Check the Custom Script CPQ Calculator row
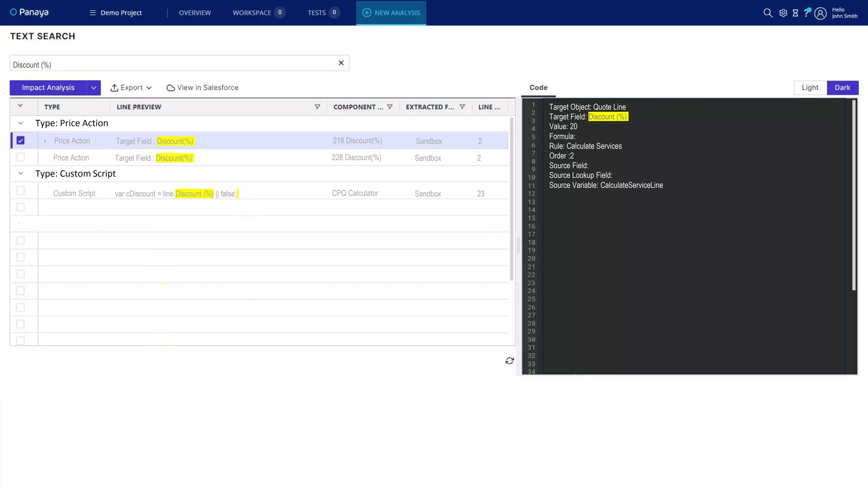Viewport: 868px width, 488px height. coord(20,190)
